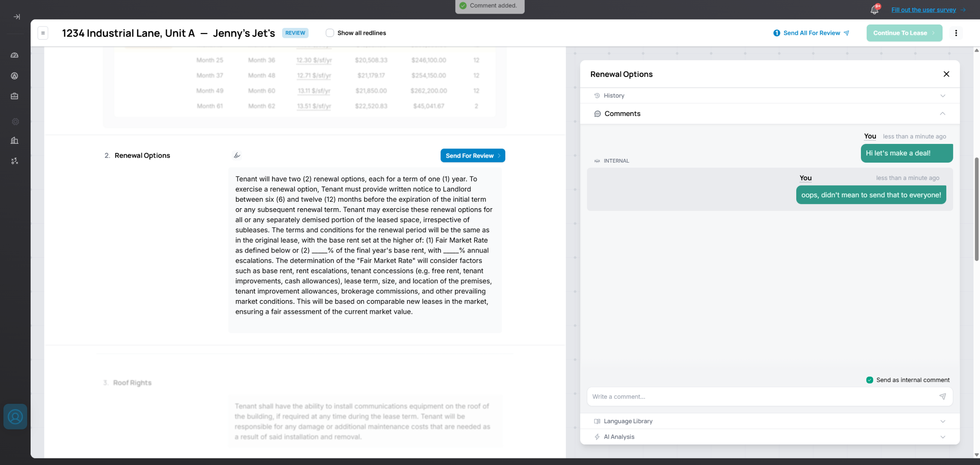Viewport: 980px width, 465px height.
Task: Open the buildings icon in sidebar
Action: pos(15,140)
